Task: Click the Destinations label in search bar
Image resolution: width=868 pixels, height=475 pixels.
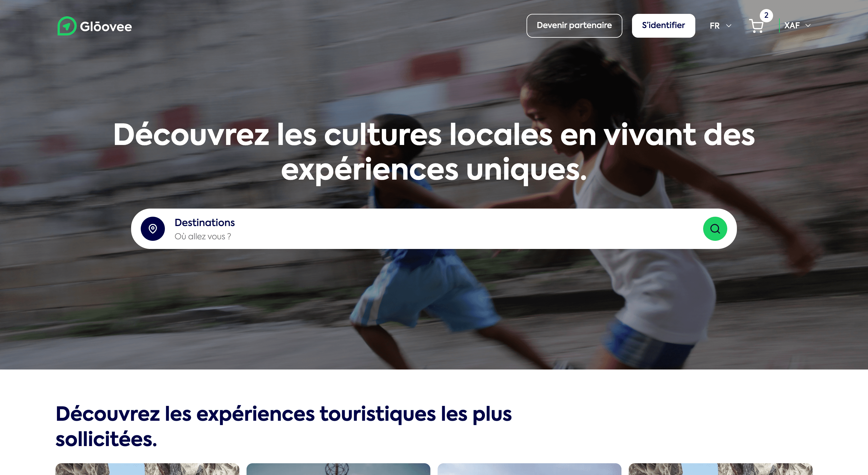Action: point(205,223)
